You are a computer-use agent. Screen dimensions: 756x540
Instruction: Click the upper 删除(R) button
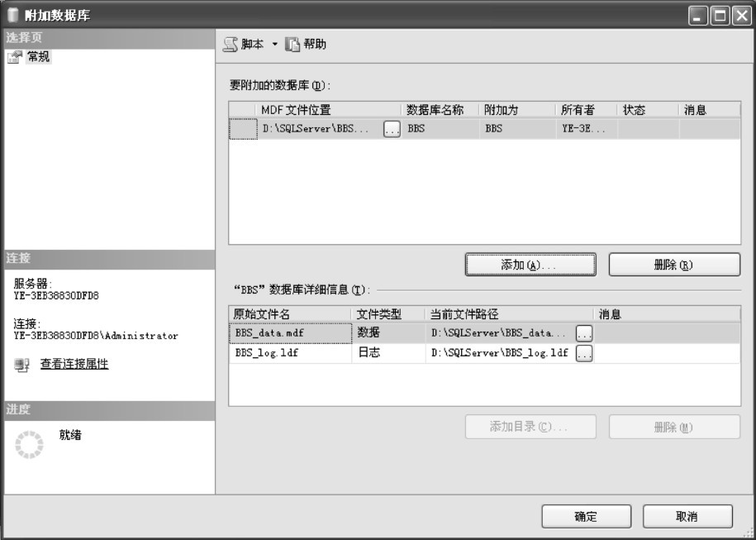click(674, 265)
